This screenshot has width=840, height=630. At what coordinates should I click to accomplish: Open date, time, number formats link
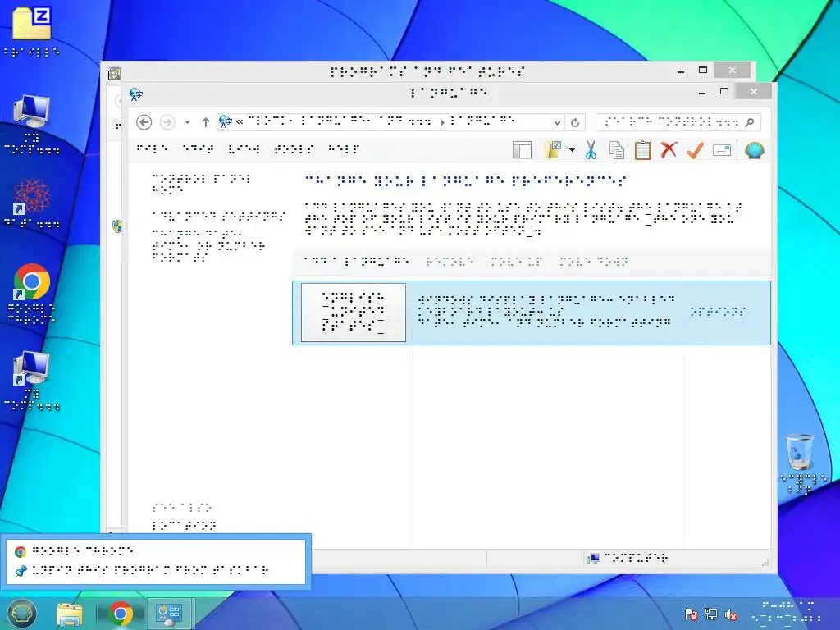coord(208,245)
